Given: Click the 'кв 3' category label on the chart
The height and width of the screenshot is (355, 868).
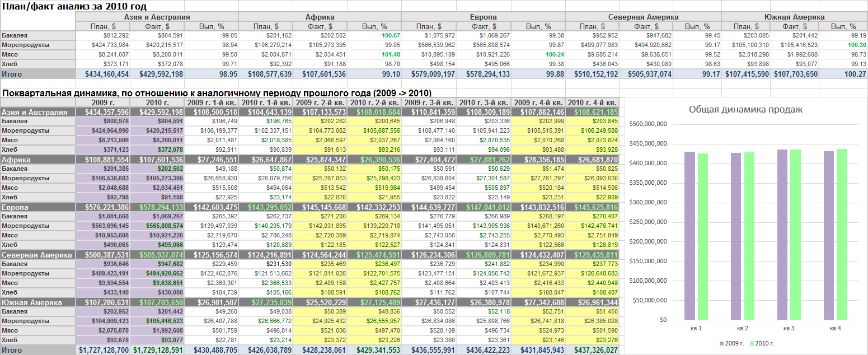Looking at the screenshot, I should tap(791, 328).
